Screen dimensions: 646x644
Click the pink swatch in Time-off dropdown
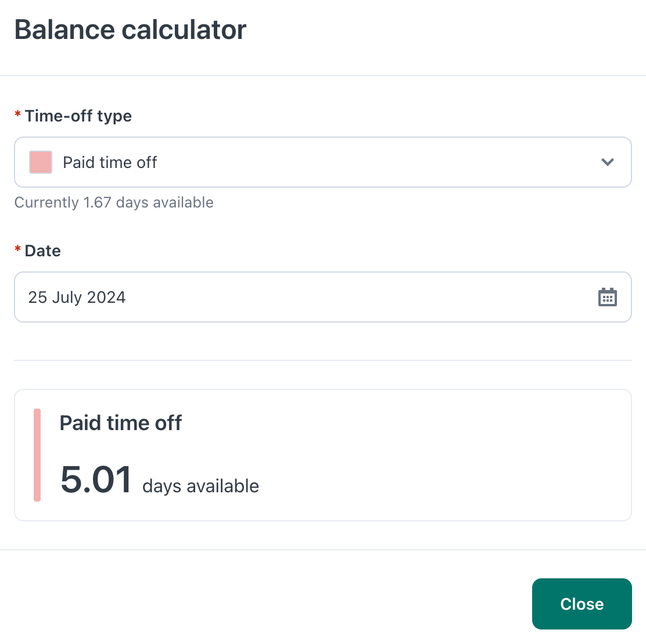point(41,162)
